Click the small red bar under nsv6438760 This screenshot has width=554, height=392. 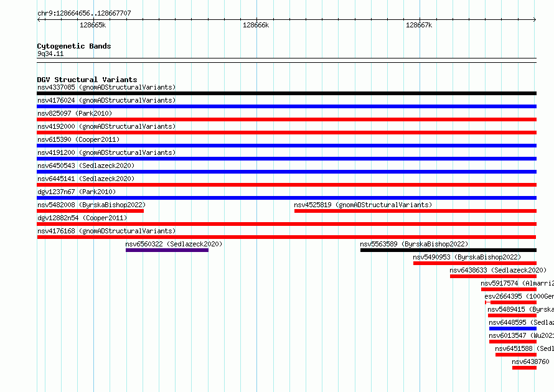tap(524, 368)
